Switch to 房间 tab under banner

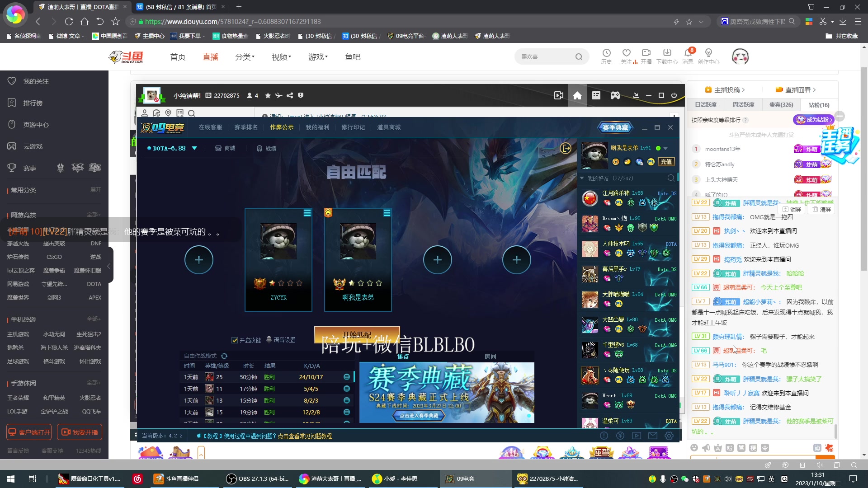pyautogui.click(x=490, y=357)
